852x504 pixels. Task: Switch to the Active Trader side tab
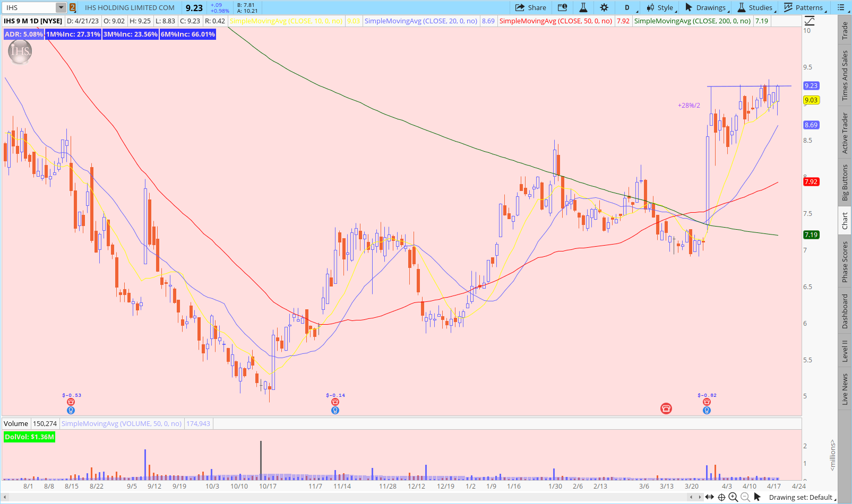tap(845, 133)
